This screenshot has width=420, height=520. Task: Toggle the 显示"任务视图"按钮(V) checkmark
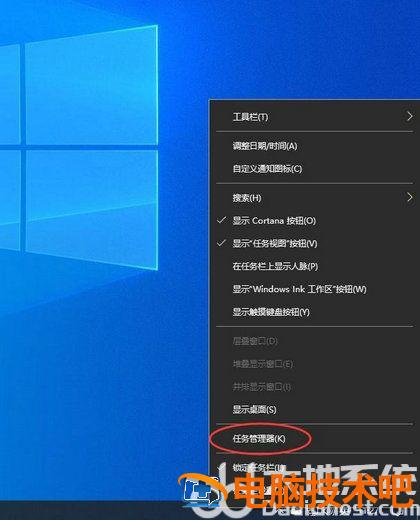click(x=221, y=243)
